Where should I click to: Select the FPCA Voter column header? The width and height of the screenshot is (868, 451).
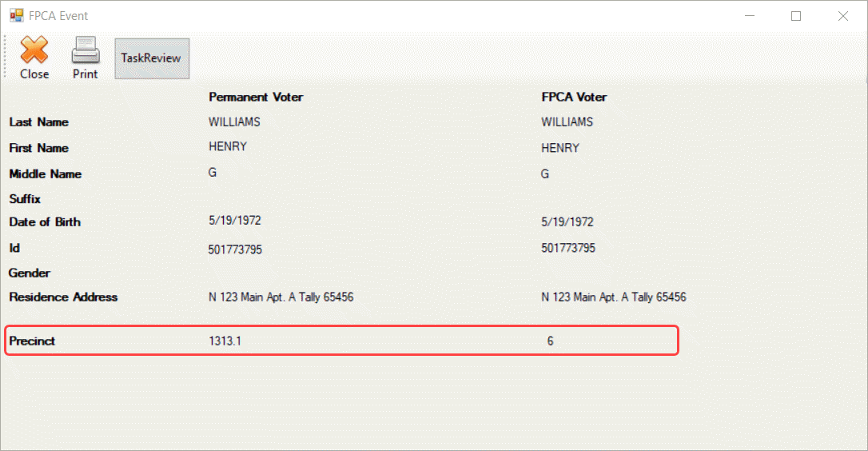(574, 97)
